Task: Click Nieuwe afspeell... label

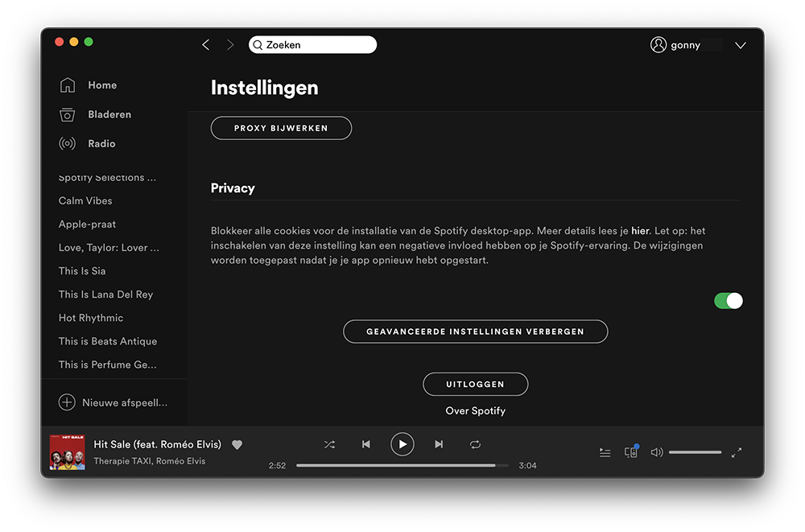Action: (125, 402)
